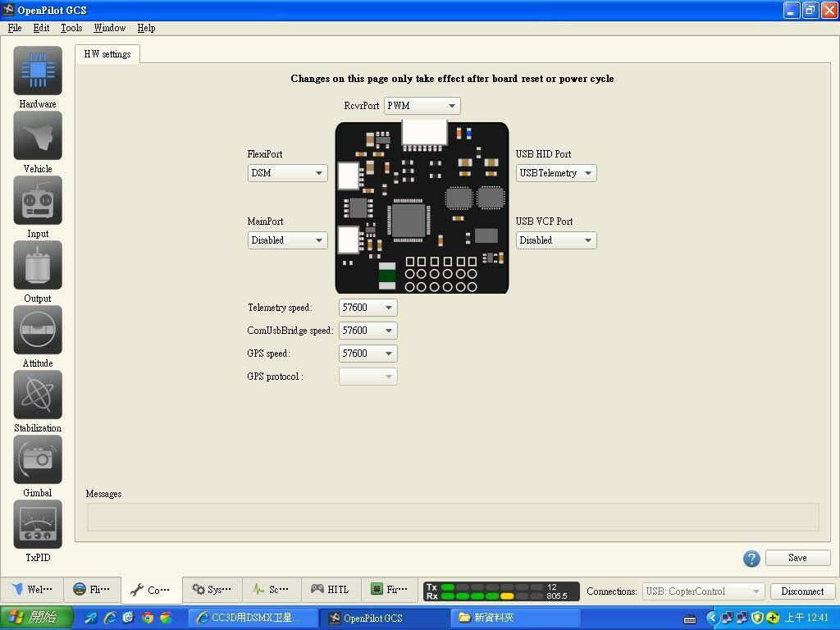Switch to the System workspace tab
This screenshot has height=630, width=840.
[212, 590]
